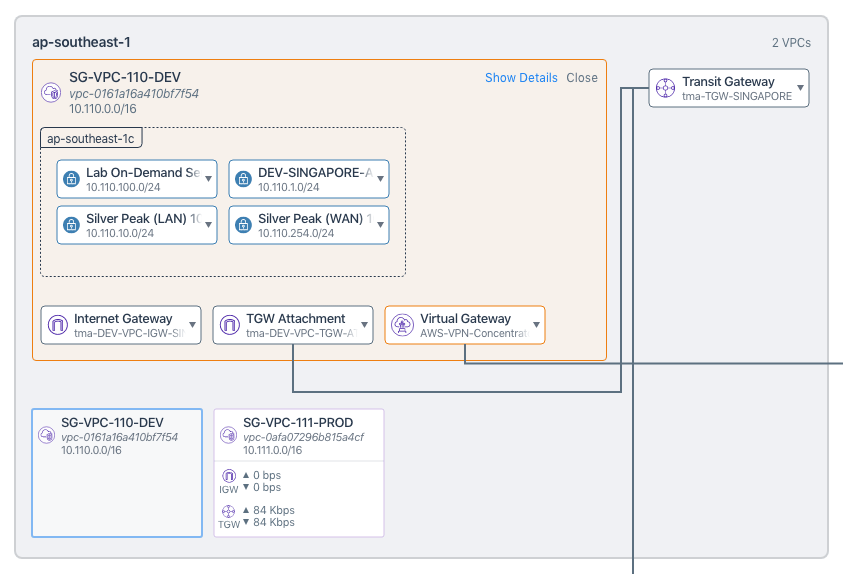Click the Internet Gateway arch icon
The height and width of the screenshot is (574, 843).
[x=57, y=325]
